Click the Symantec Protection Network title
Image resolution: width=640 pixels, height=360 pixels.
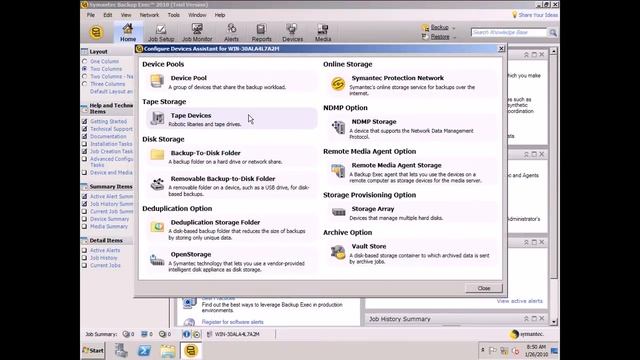[398, 78]
